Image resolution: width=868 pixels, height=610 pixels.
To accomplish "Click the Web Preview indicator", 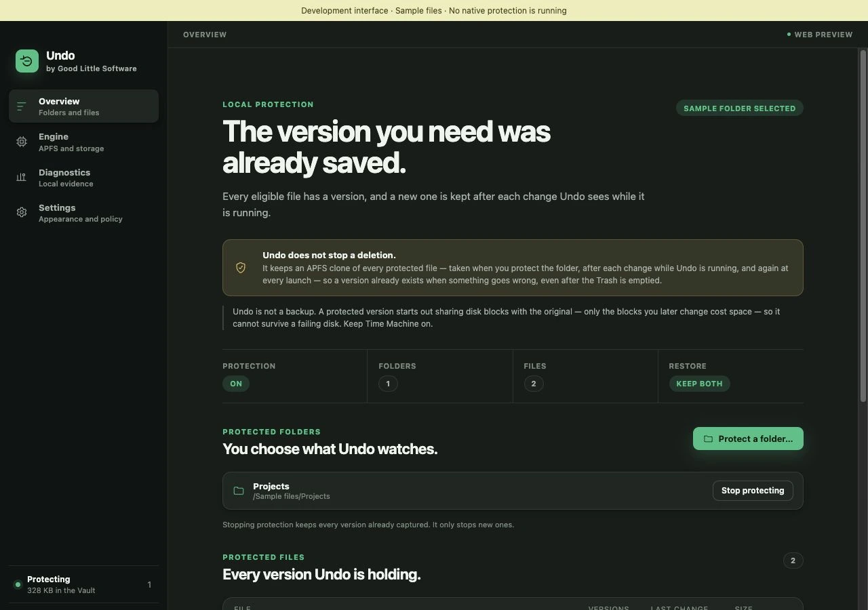I will (820, 35).
